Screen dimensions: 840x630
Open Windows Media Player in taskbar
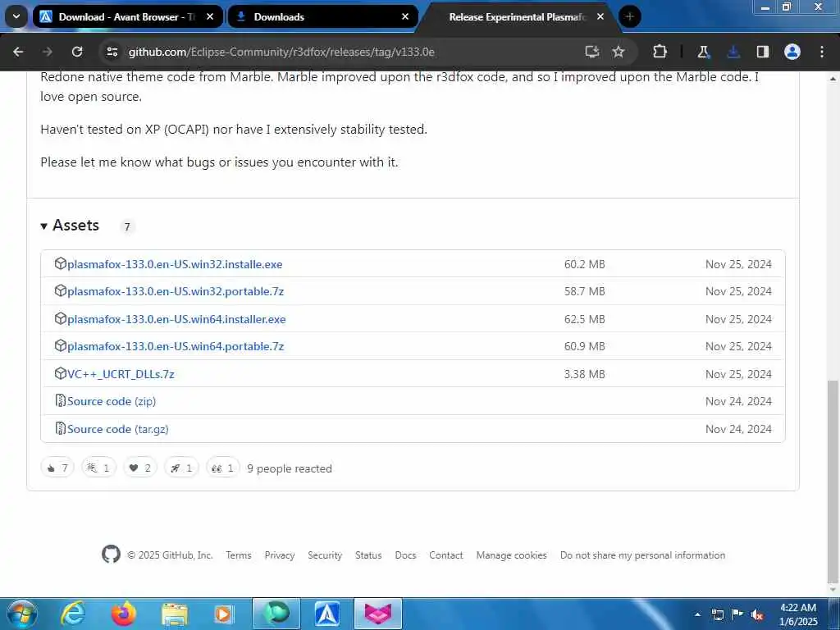(x=223, y=614)
